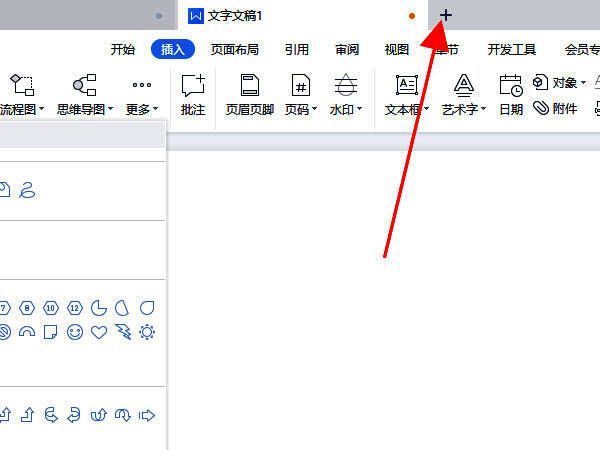Expand the 思维导图 mind map dropdown
The width and height of the screenshot is (600, 450).
pyautogui.click(x=85, y=109)
